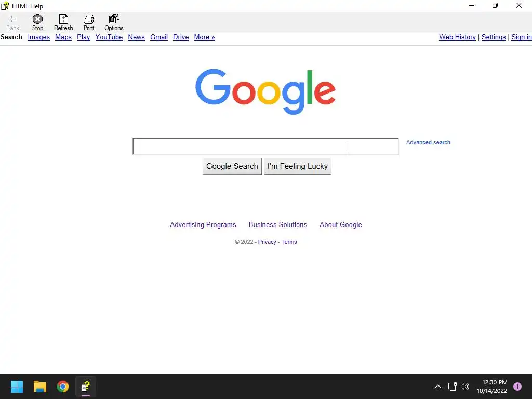
Task: Open the Business Solutions link
Action: 278,224
